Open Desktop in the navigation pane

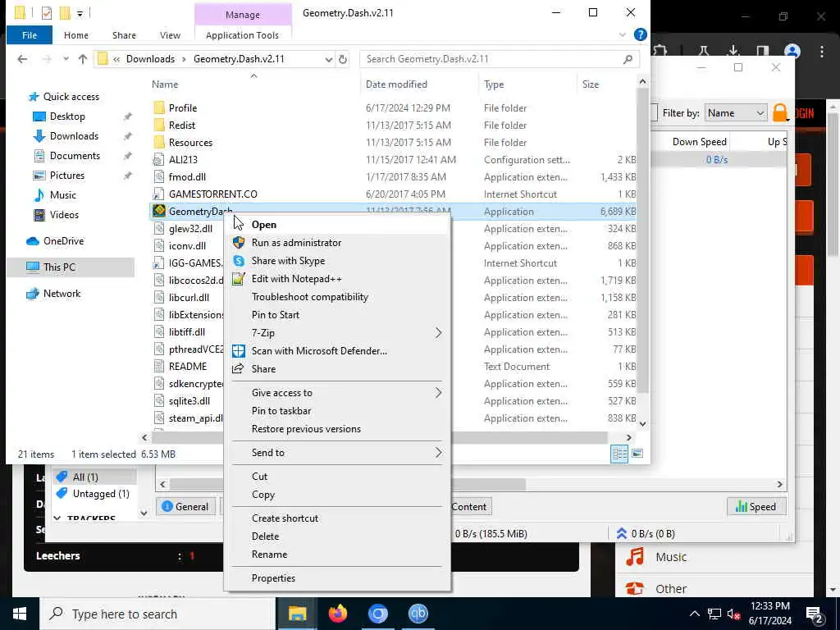[x=67, y=116]
